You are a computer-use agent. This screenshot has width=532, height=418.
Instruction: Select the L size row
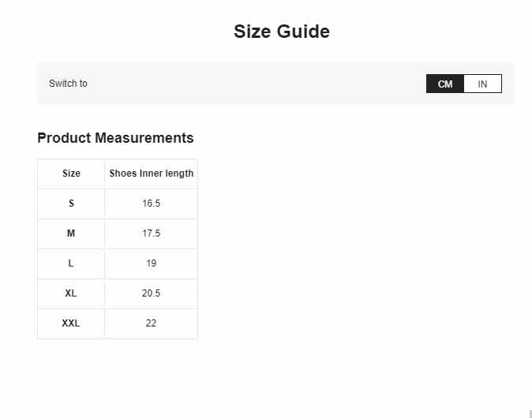117,263
